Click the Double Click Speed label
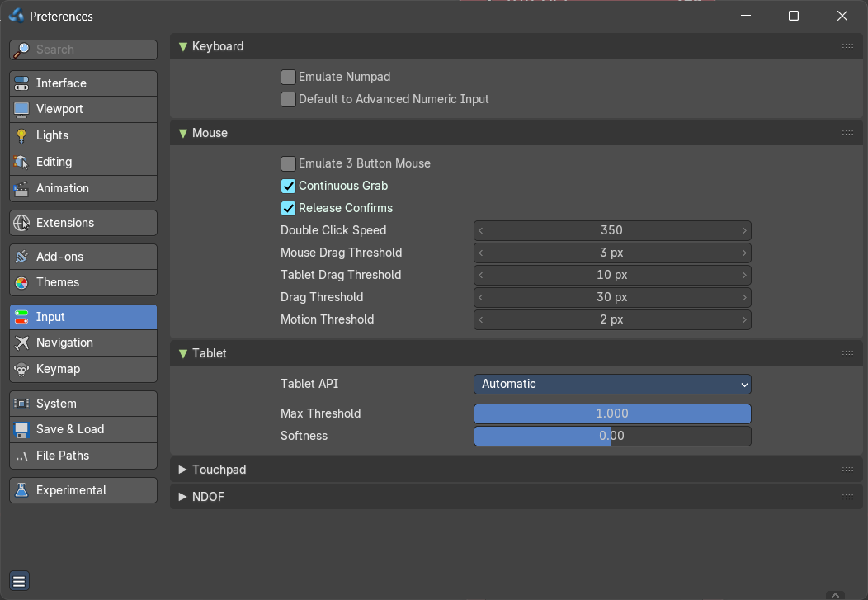The height and width of the screenshot is (600, 868). tap(333, 230)
